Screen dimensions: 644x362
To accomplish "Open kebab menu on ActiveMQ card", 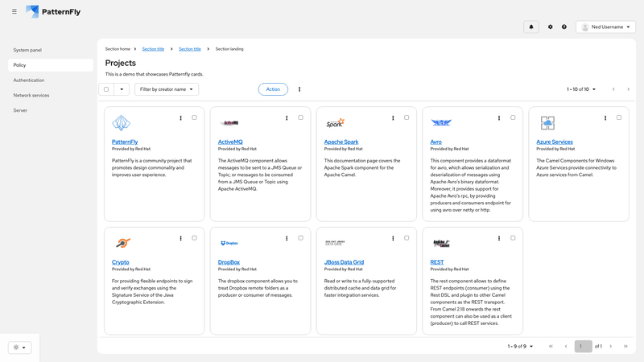I will pyautogui.click(x=287, y=117).
